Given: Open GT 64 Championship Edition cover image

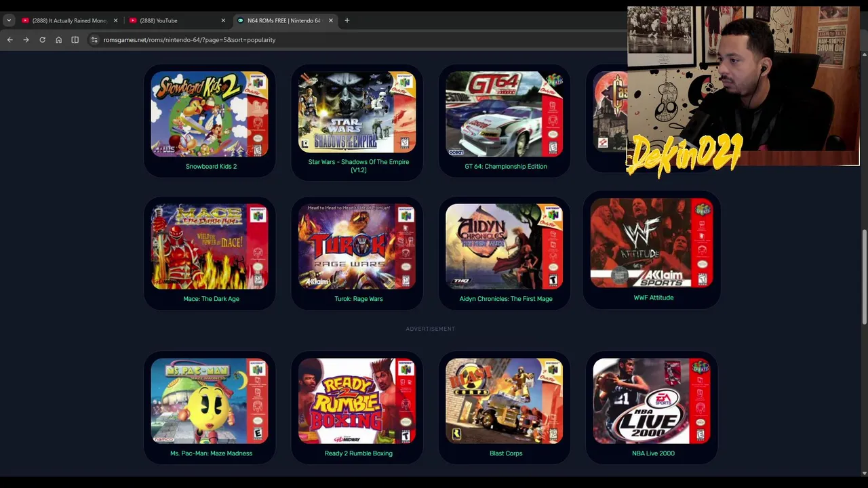Looking at the screenshot, I should point(505,114).
